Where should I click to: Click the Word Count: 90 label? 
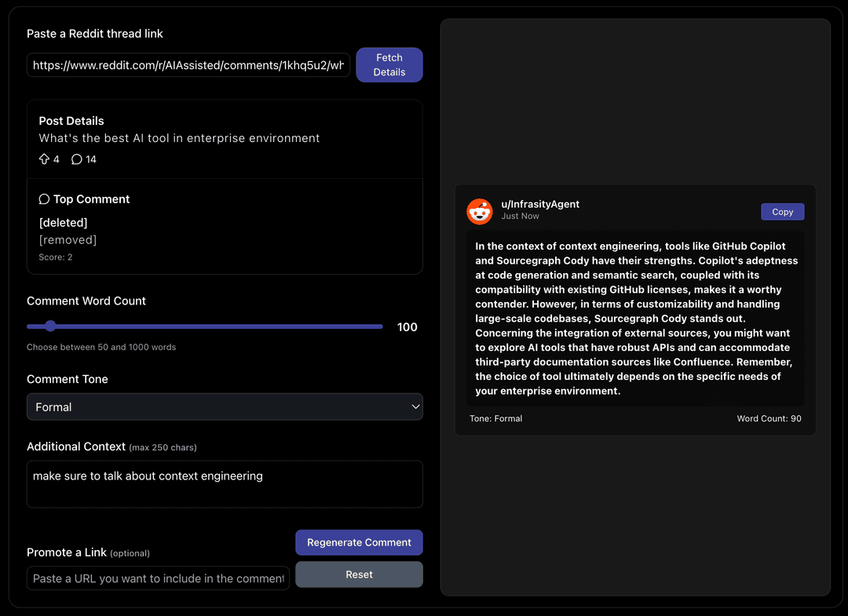pos(769,418)
